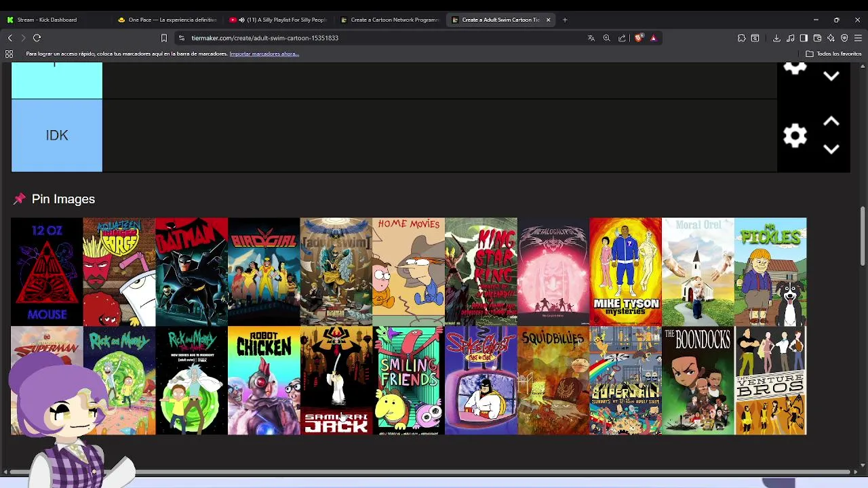
Task: Open the zoom magnifier icon
Action: click(x=607, y=38)
